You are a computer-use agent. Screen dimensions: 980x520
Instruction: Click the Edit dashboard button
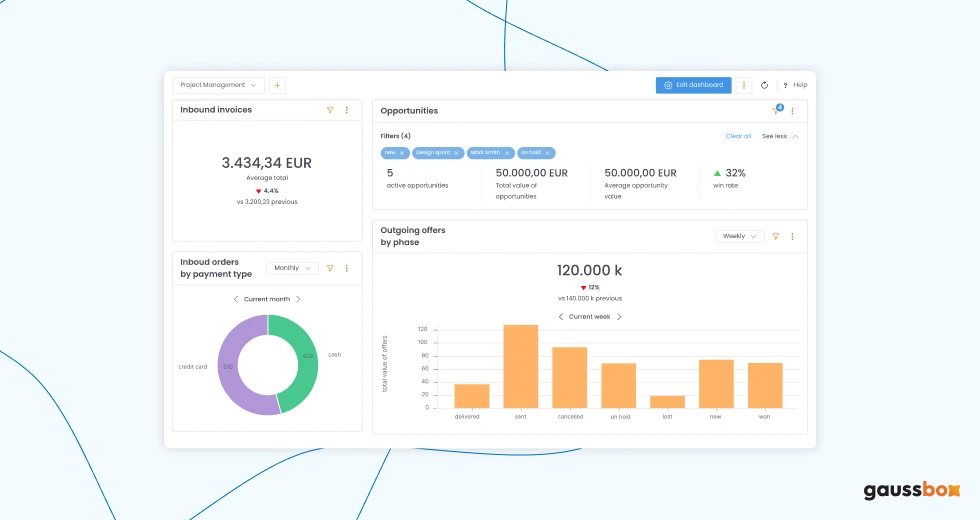[693, 86]
